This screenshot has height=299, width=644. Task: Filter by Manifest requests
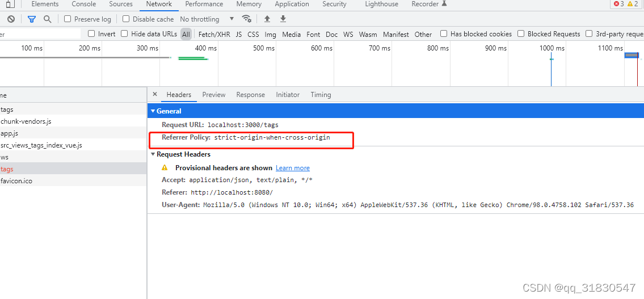click(396, 34)
